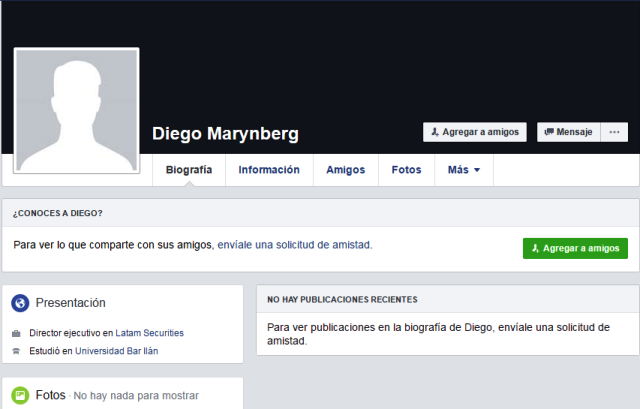640x409 pixels.
Task: Click Agregar a amigos on the cover
Action: (475, 132)
